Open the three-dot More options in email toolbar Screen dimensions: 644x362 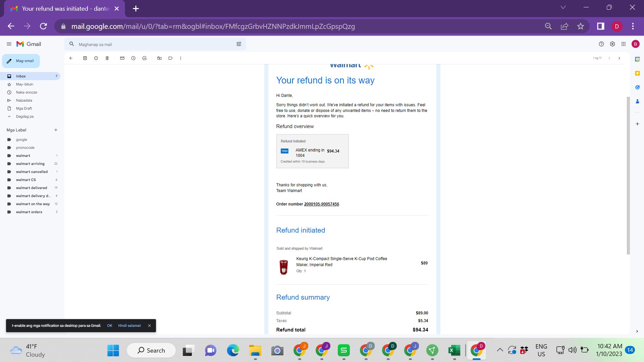coord(180,58)
